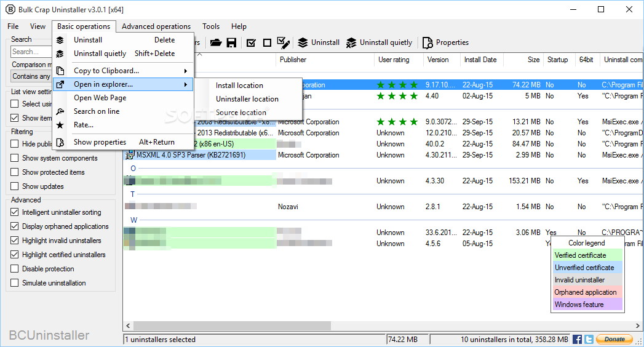Image resolution: width=644 pixels, height=347 pixels.
Task: Sort by the Size column header
Action: 523,60
